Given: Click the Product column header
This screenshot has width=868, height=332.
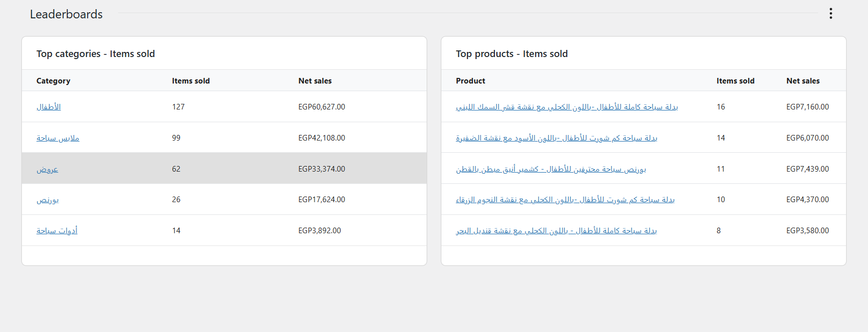Looking at the screenshot, I should (x=470, y=81).
